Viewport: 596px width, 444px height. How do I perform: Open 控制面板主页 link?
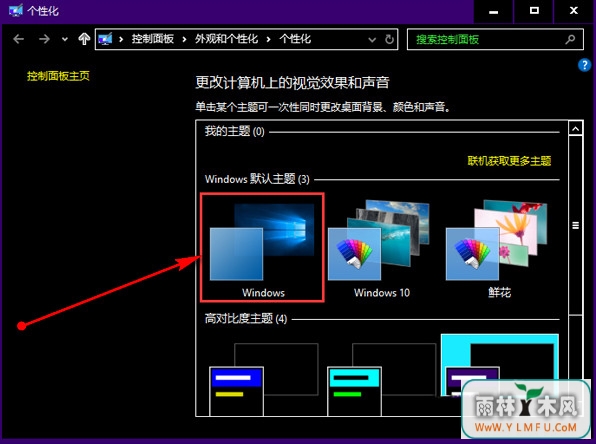point(58,76)
